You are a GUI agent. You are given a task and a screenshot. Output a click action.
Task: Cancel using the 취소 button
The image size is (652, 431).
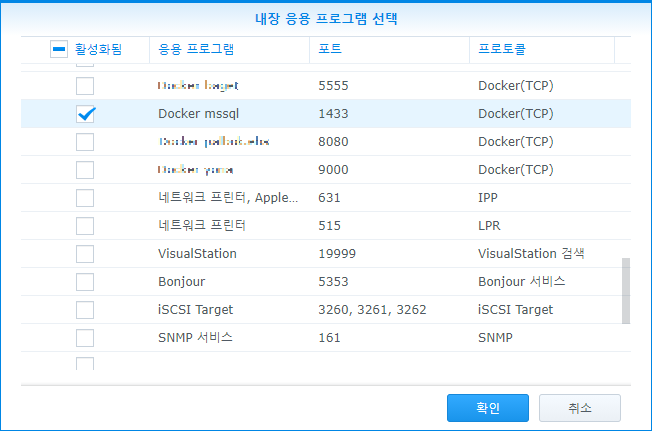pos(580,408)
